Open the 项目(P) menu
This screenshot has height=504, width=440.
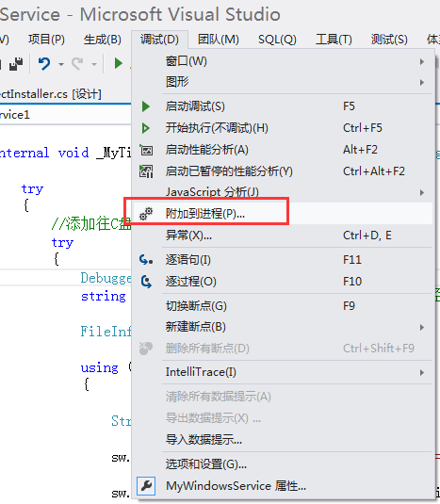46,40
